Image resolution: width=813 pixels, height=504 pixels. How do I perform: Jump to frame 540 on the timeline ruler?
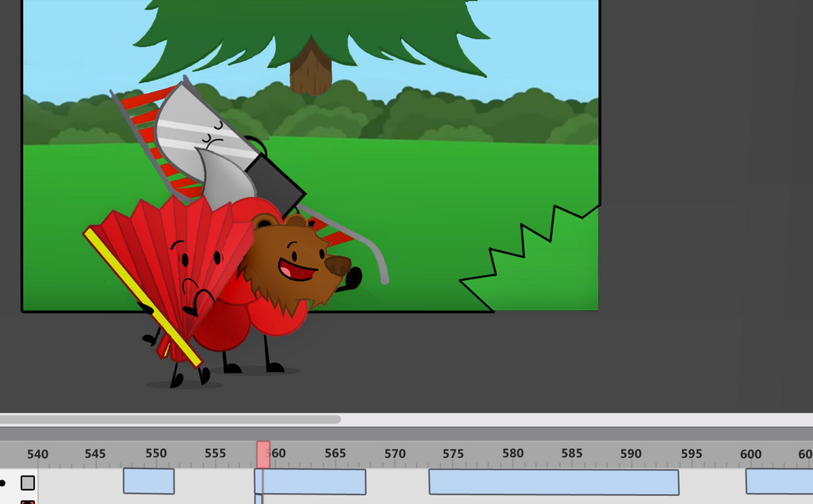37,455
